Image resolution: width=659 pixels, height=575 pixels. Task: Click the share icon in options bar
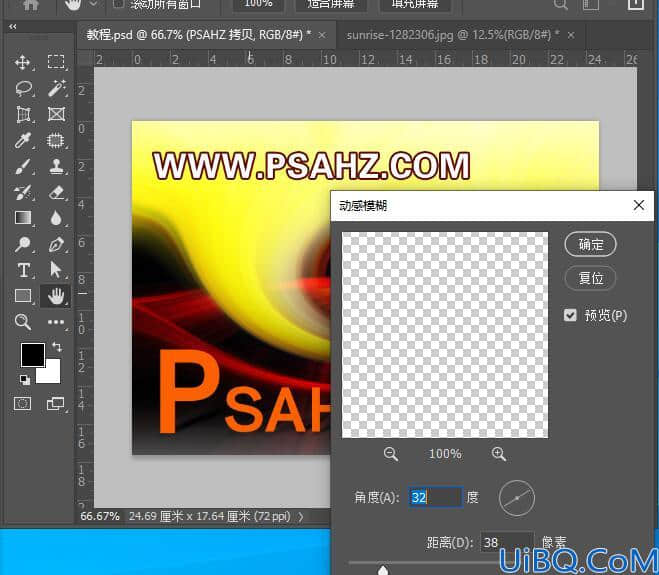coord(635,4)
